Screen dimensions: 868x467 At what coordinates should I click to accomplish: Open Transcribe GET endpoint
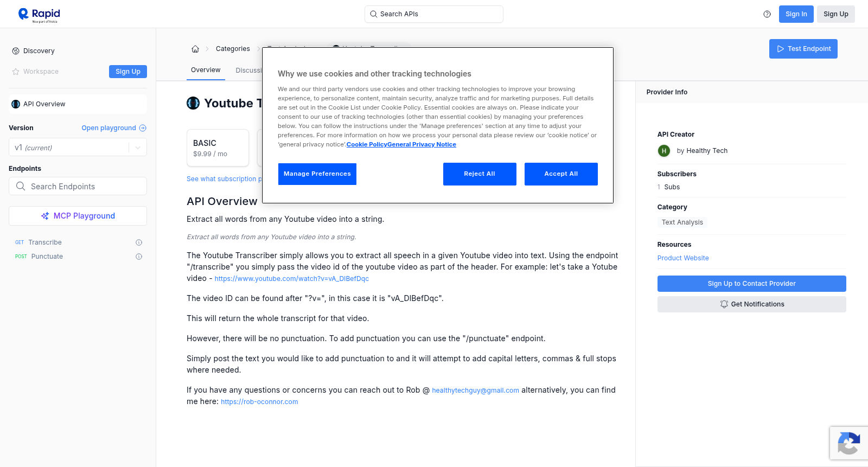45,242
